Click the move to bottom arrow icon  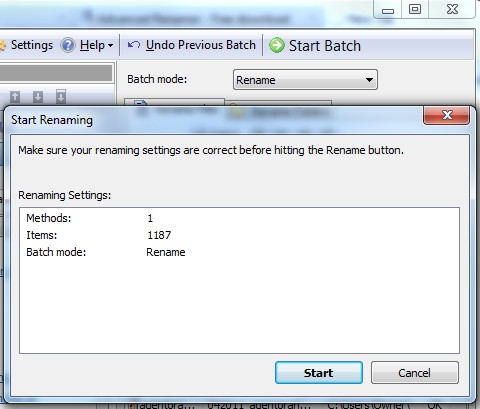61,96
